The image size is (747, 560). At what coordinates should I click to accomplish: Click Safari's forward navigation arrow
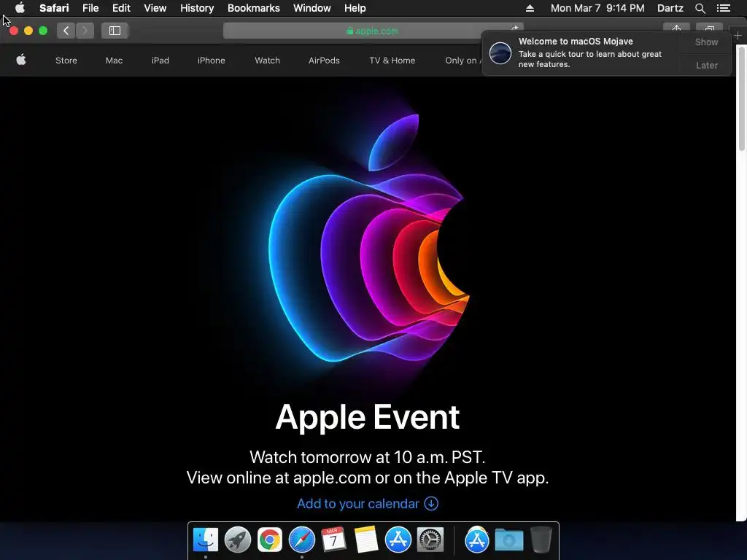(85, 31)
